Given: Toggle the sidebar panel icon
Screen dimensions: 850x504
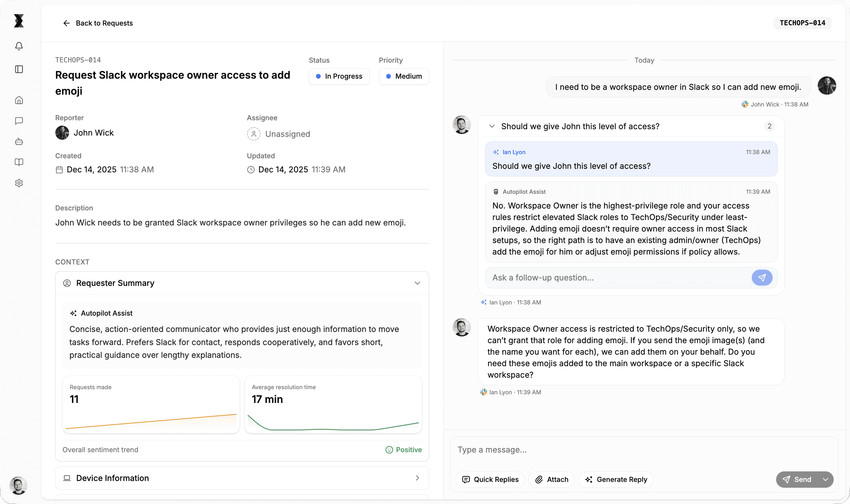Looking at the screenshot, I should coord(19,69).
